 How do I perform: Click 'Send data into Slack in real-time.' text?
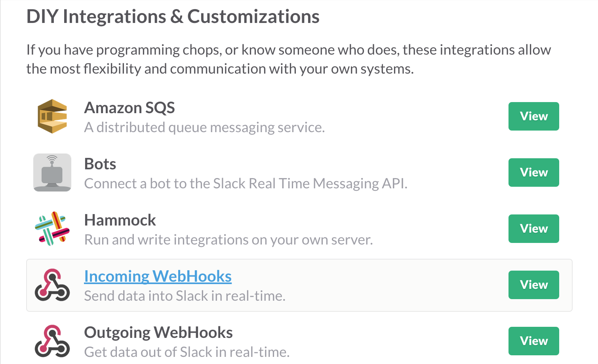point(185,296)
